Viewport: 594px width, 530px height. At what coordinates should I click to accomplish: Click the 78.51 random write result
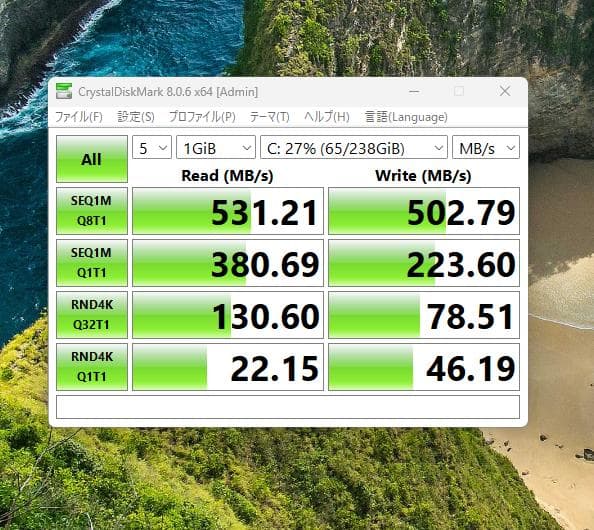point(424,315)
